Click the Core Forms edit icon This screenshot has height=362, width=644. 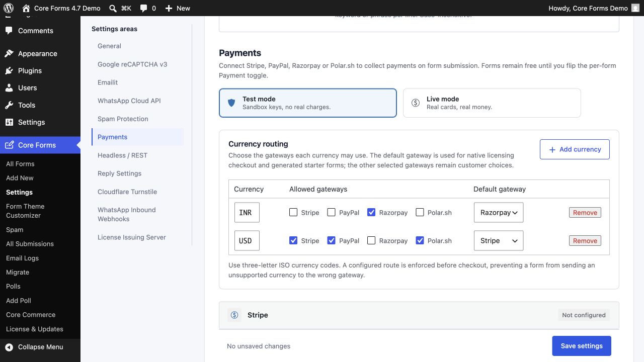pos(9,145)
